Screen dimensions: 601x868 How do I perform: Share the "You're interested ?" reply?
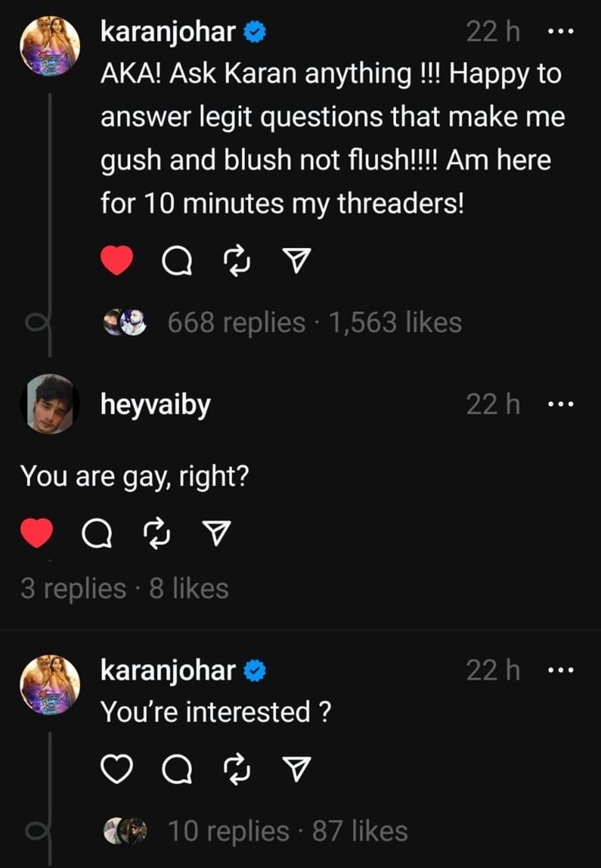(296, 769)
